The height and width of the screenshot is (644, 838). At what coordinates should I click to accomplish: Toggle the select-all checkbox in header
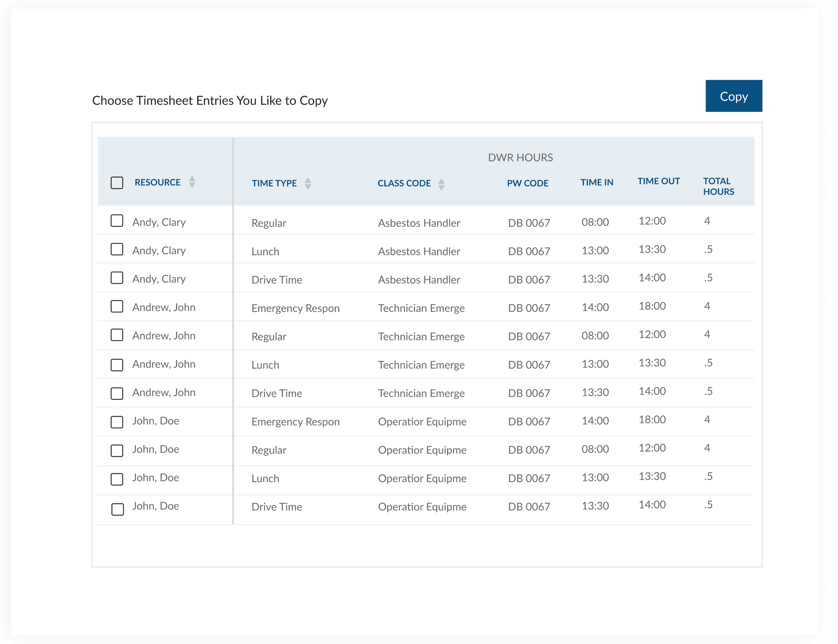point(117,183)
